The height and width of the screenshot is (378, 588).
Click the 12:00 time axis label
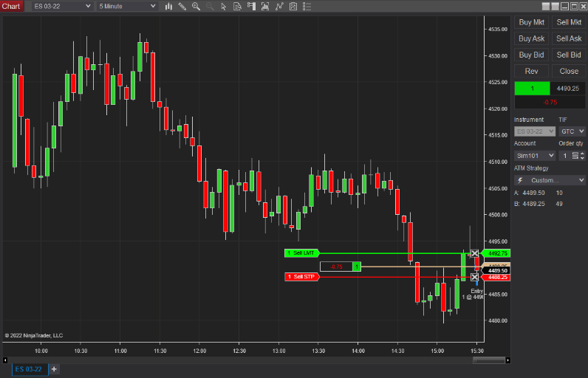coord(199,351)
